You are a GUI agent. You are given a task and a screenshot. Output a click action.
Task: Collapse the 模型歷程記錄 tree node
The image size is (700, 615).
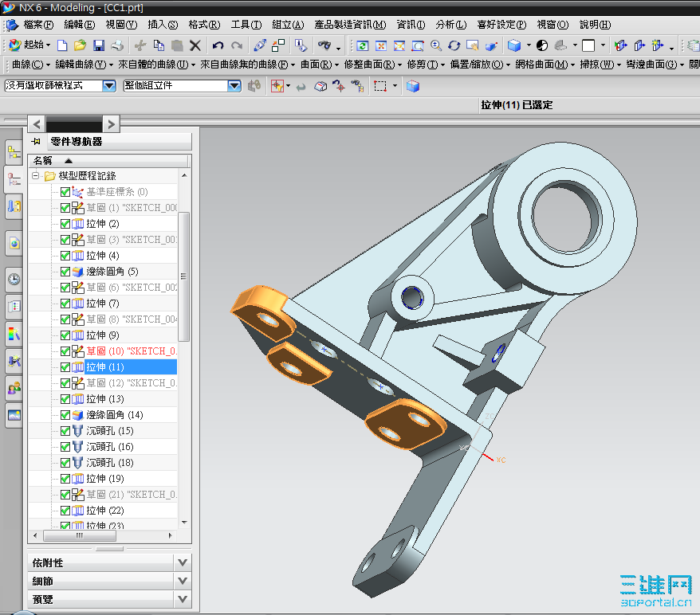[35, 176]
